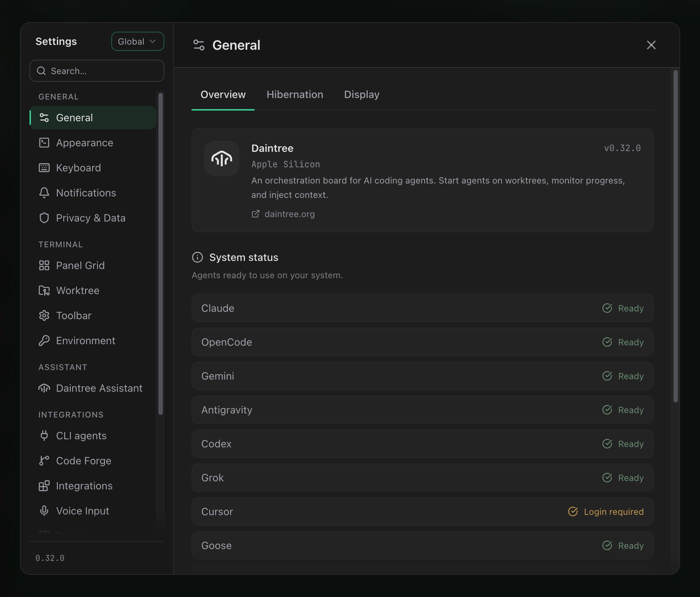Click Grok's Ready status text
This screenshot has height=597, width=700.
coord(631,478)
